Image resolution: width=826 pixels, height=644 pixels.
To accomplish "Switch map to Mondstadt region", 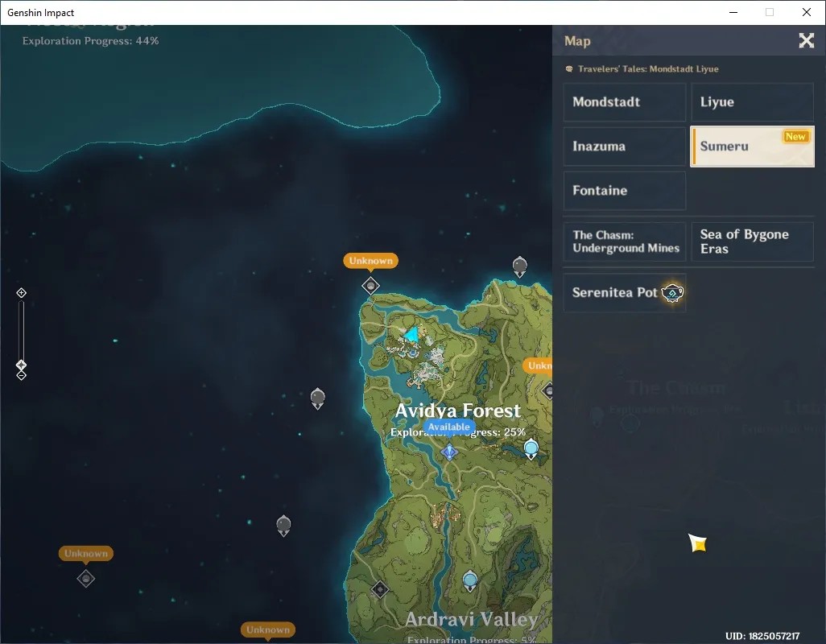I will (x=624, y=102).
